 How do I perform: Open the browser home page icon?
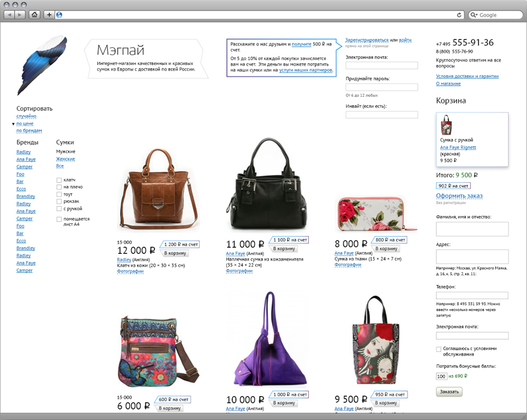[x=34, y=15]
